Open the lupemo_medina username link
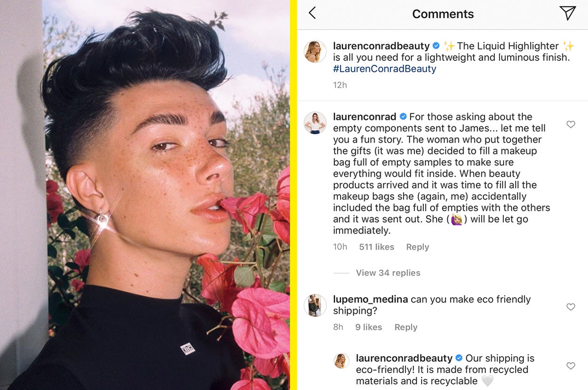Viewport: 588px width, 390px height. click(370, 299)
